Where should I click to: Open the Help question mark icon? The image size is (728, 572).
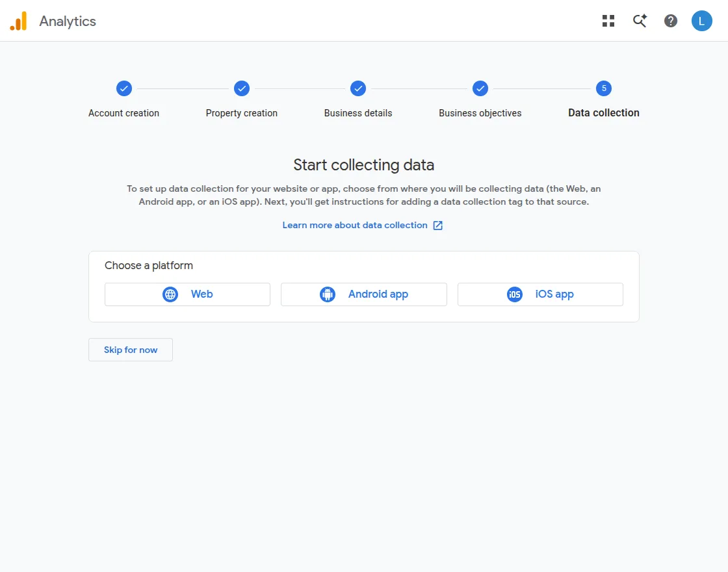coord(670,21)
